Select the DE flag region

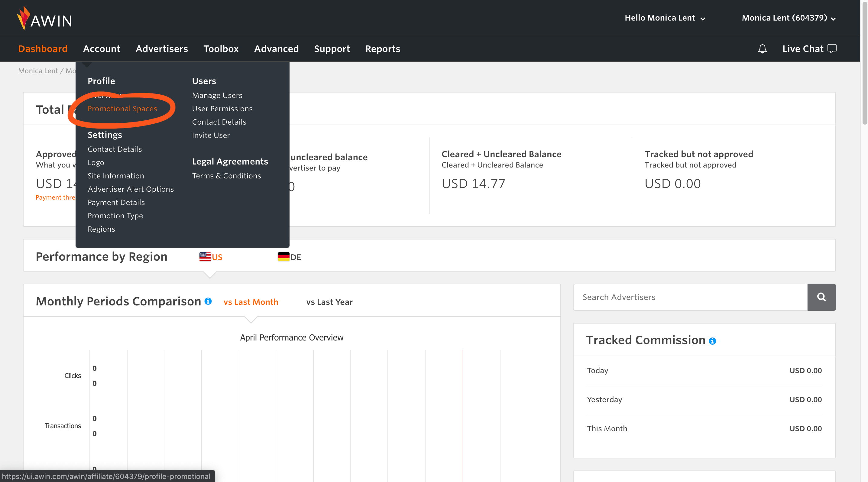coord(289,257)
